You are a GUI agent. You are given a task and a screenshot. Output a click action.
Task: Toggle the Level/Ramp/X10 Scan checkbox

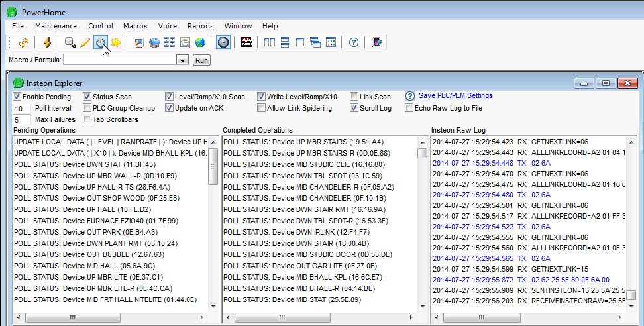169,97
